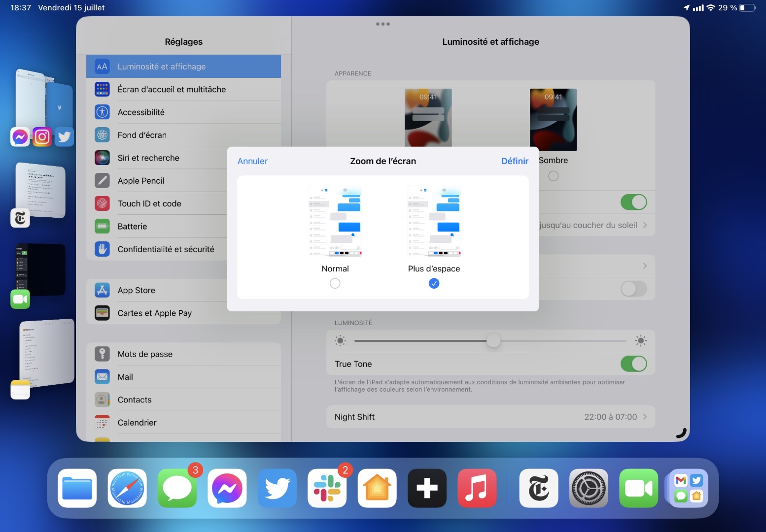Viewport: 766px width, 532px height.
Task: Select the dark mode preview thumbnail
Action: (553, 120)
